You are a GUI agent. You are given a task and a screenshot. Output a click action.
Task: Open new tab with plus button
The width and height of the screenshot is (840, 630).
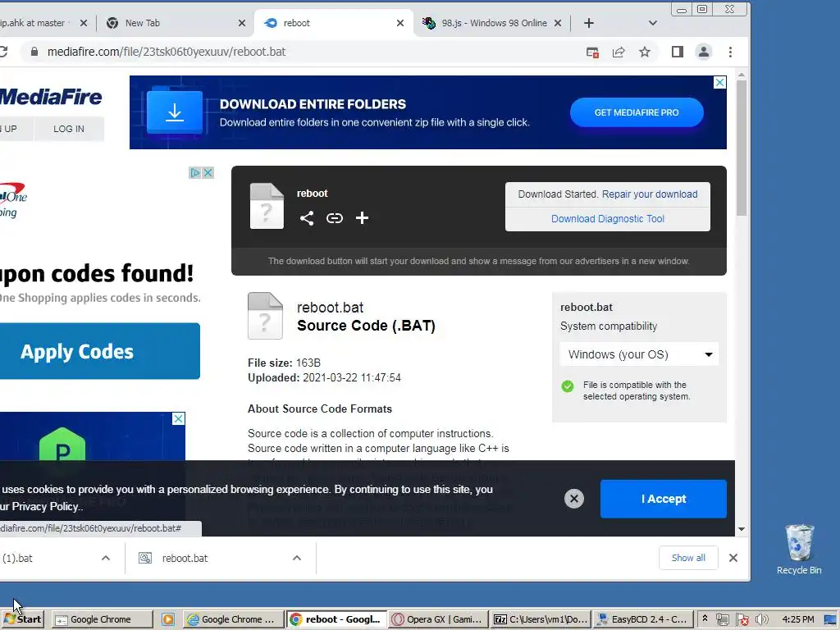[x=589, y=23]
